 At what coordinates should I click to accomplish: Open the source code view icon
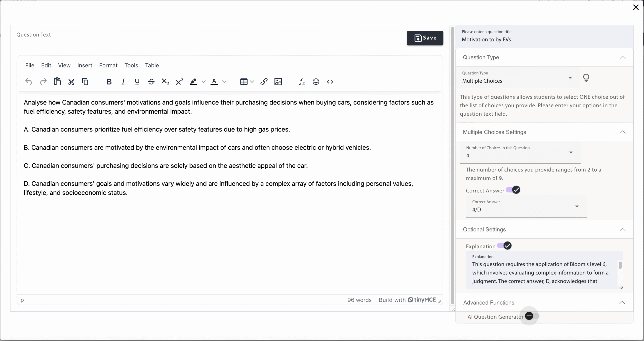(x=330, y=82)
